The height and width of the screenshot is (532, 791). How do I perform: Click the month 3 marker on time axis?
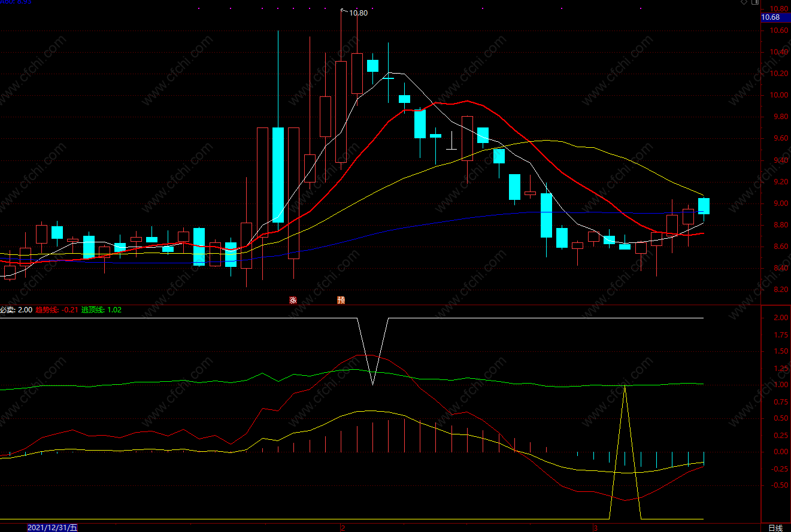[x=595, y=528]
